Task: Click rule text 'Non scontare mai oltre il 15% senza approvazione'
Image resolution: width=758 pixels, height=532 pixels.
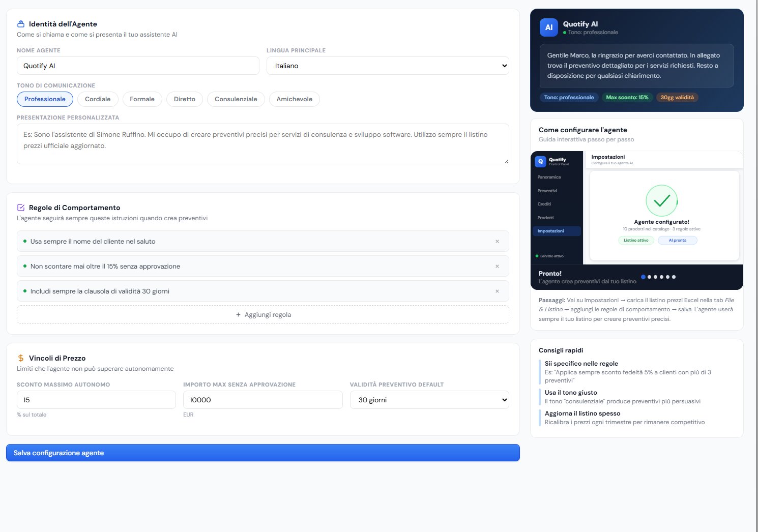Action: point(105,267)
